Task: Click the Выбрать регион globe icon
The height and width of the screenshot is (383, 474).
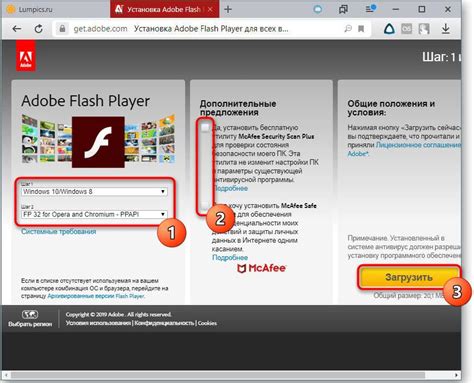Action: [30, 314]
